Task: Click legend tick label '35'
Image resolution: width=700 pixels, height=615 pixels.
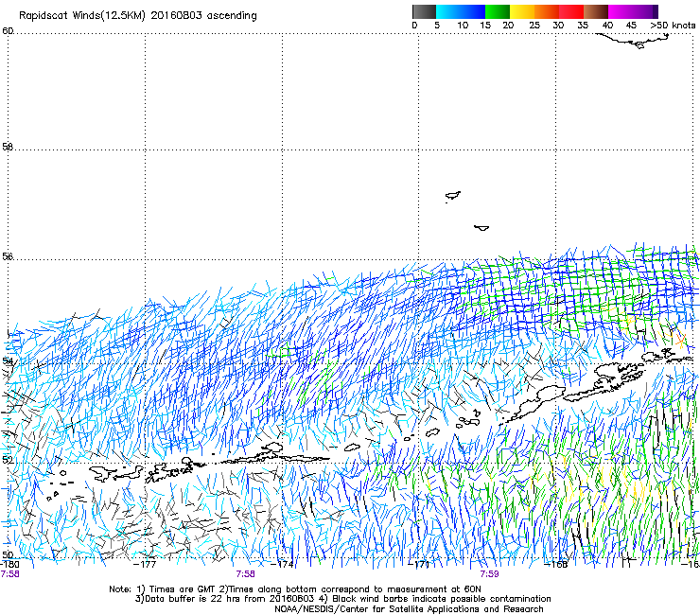Action: (x=583, y=26)
